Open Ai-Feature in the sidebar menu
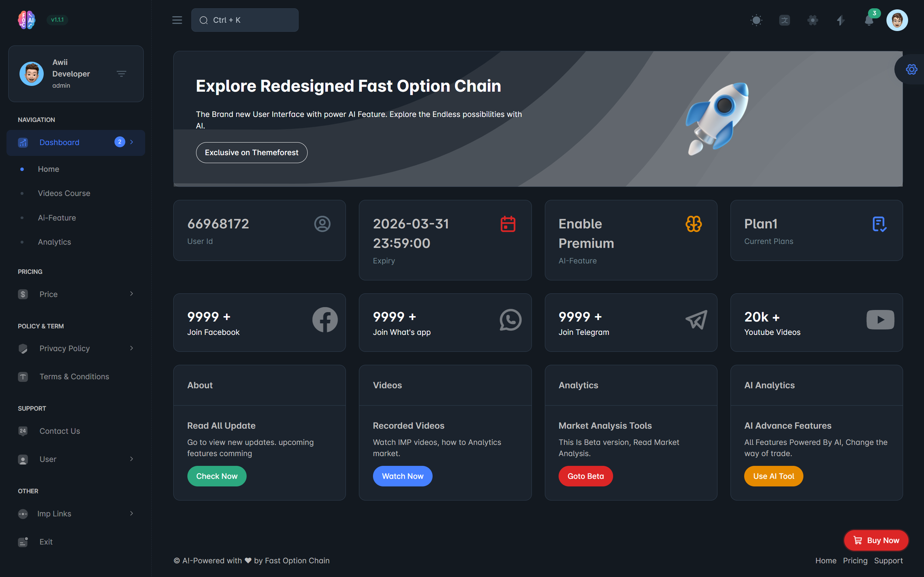Viewport: 924px width, 577px height. click(57, 218)
